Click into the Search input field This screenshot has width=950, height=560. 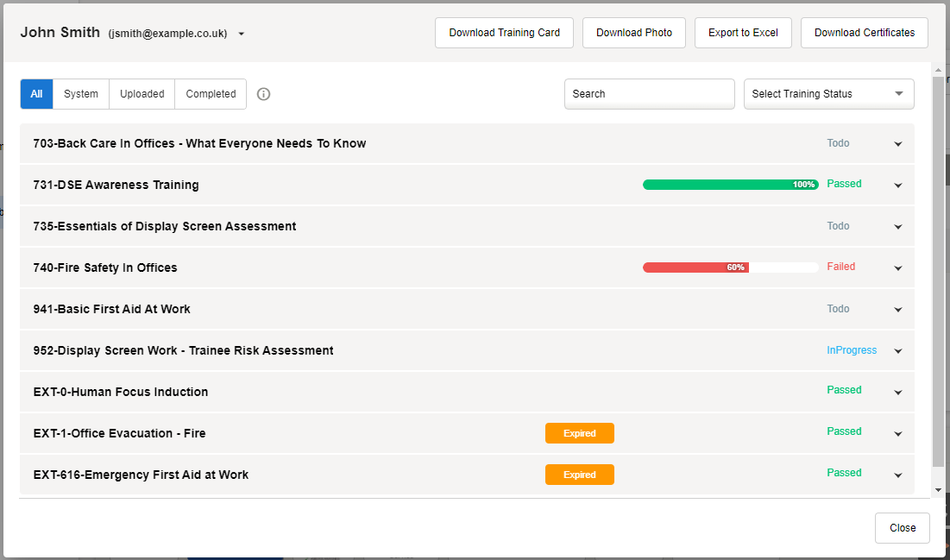(649, 94)
